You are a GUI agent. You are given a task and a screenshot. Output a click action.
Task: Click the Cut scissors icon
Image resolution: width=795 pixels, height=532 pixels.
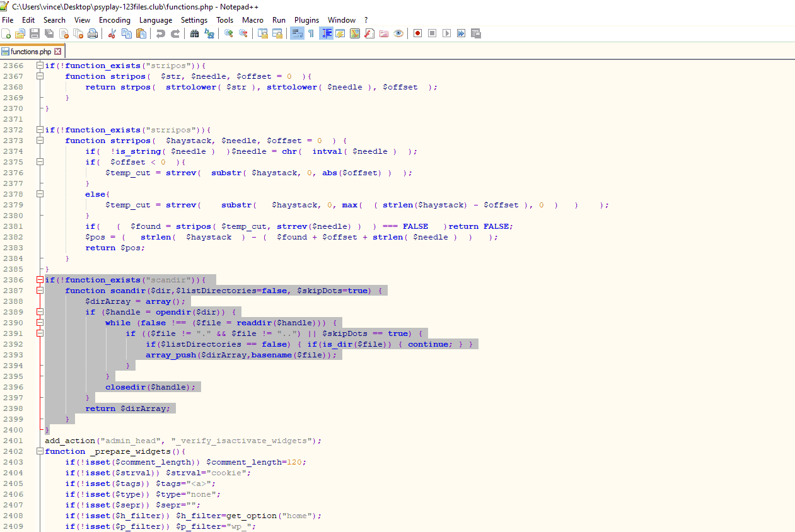click(x=112, y=33)
